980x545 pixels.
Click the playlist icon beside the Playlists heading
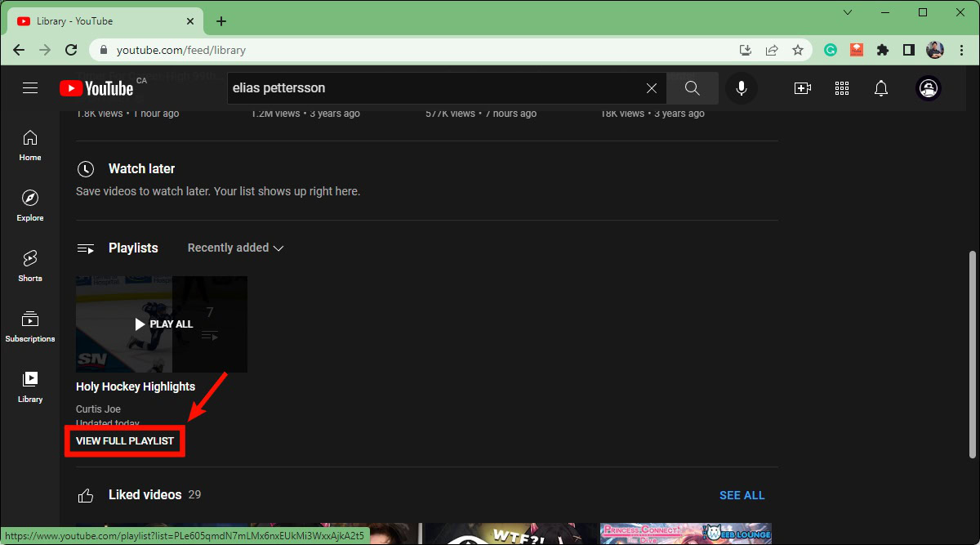86,248
